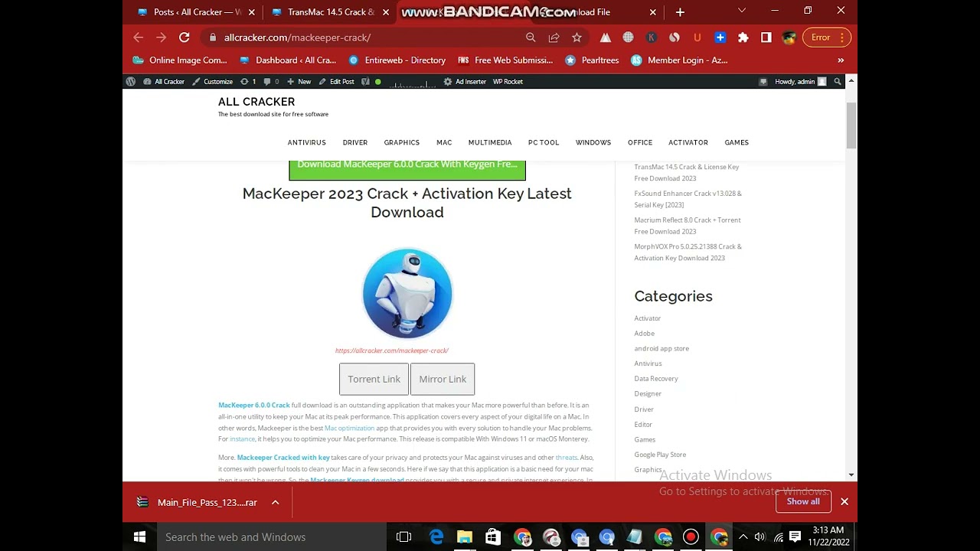Image resolution: width=980 pixels, height=551 pixels.
Task: Click the MacKeeper robot logo image
Action: [x=407, y=293]
